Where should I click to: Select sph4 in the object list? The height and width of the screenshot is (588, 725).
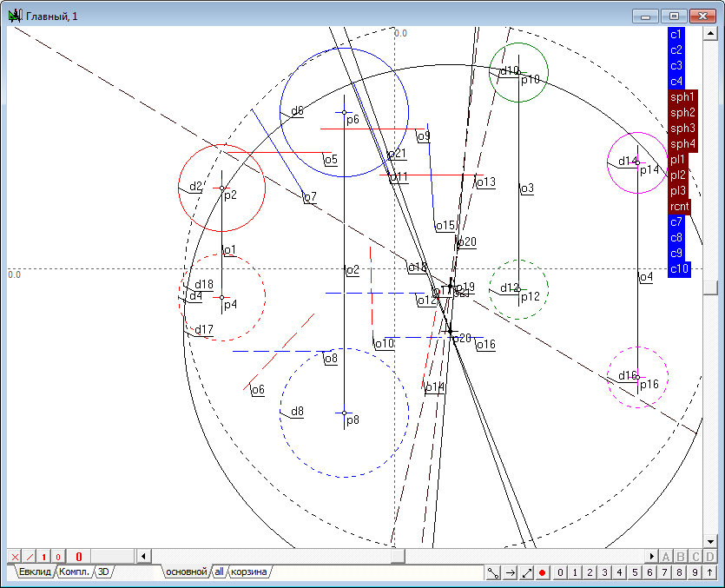click(x=682, y=144)
